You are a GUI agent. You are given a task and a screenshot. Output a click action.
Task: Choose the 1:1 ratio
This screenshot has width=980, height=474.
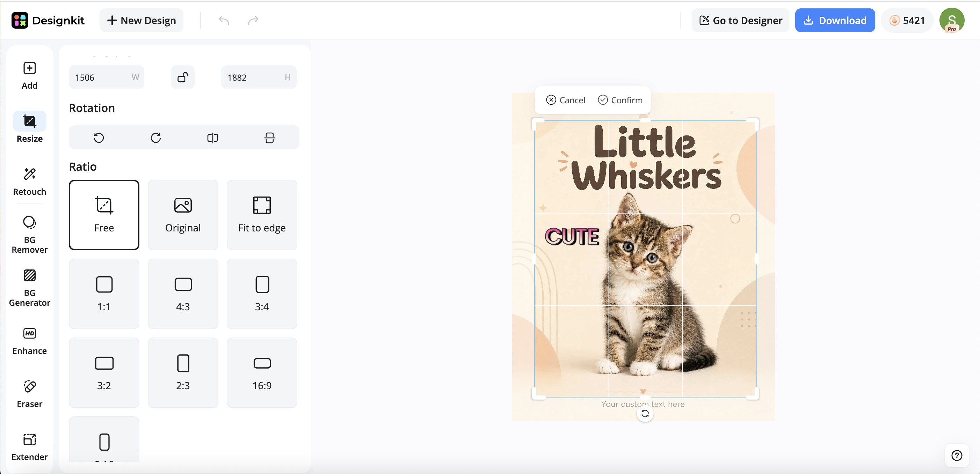pyautogui.click(x=104, y=294)
